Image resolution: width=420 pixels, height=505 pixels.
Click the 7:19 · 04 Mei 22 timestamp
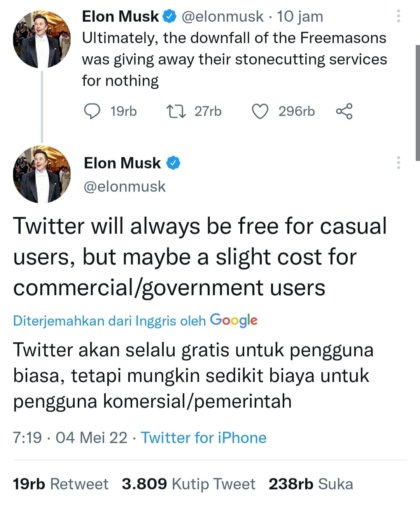tap(70, 438)
